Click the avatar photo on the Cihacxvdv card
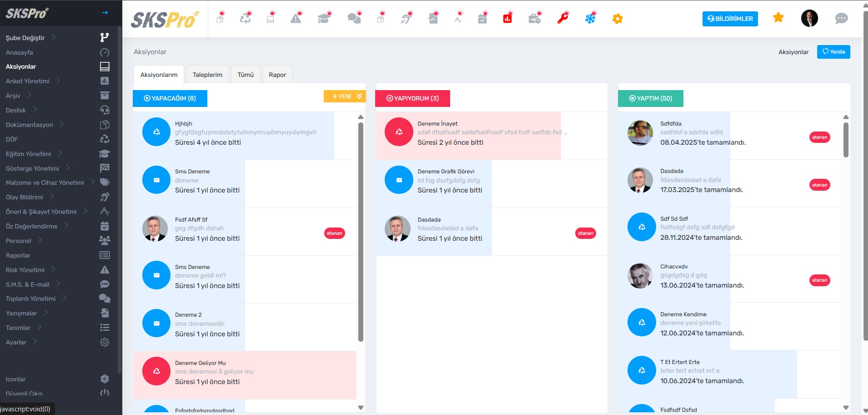The height and width of the screenshot is (415, 868). pos(640,276)
